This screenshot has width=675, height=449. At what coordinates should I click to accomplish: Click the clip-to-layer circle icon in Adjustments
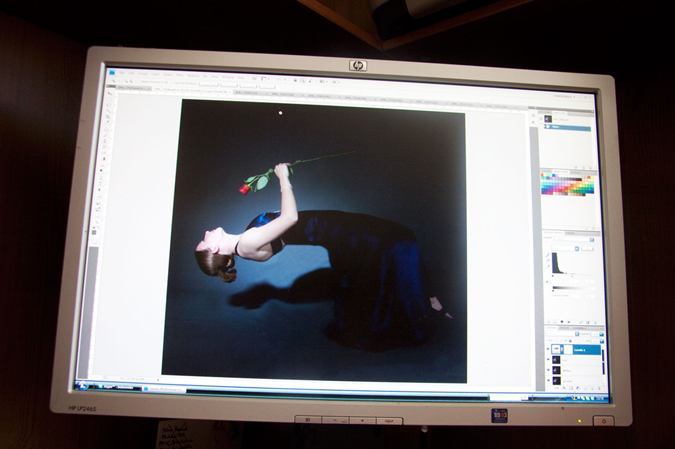(x=562, y=322)
